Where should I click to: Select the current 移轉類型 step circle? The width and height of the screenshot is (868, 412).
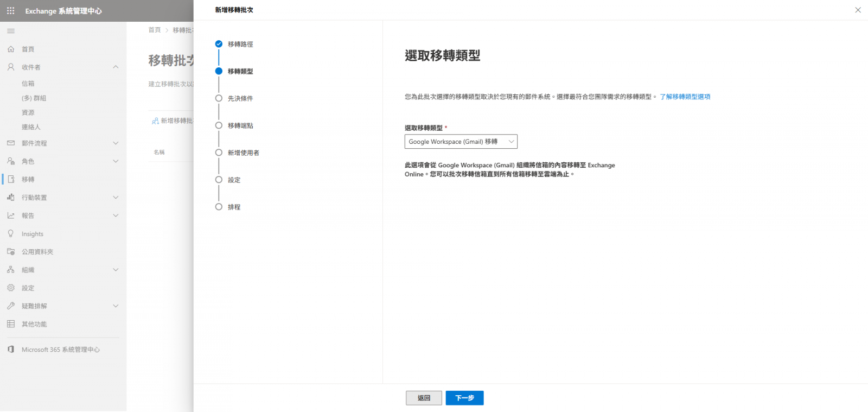point(219,71)
